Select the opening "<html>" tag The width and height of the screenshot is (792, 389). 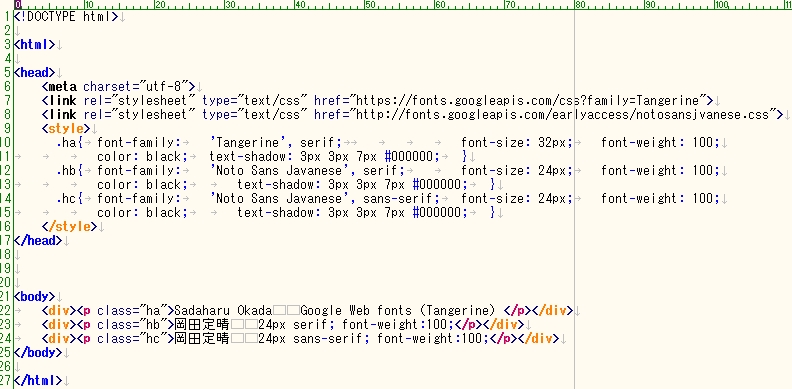pos(34,44)
